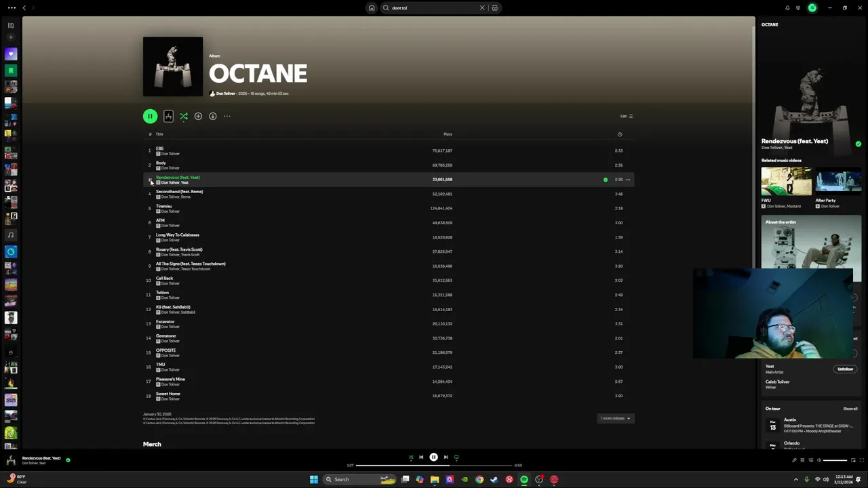This screenshot has height=488, width=868.
Task: Download the OCTANE album
Action: tap(212, 117)
